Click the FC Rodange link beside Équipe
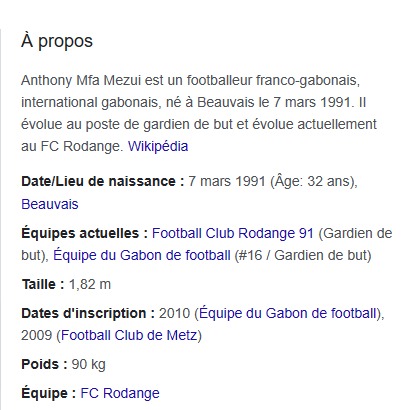The image size is (412, 410). click(120, 393)
